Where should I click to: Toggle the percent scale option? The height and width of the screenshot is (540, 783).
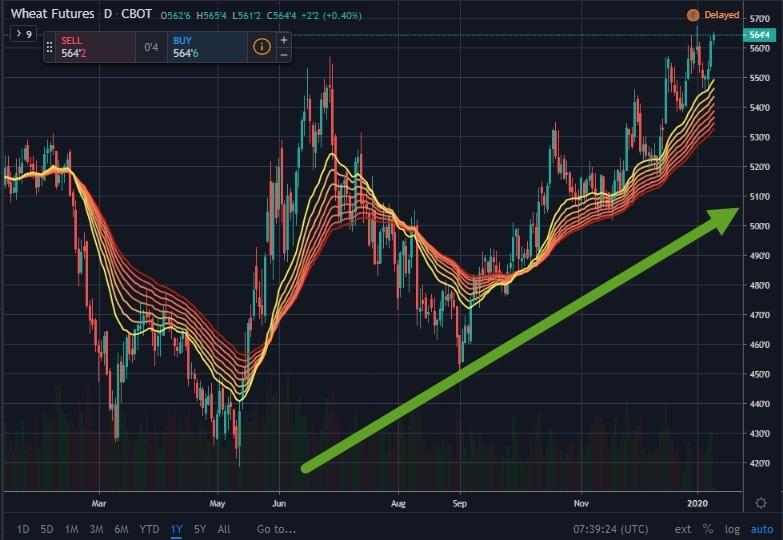(708, 528)
